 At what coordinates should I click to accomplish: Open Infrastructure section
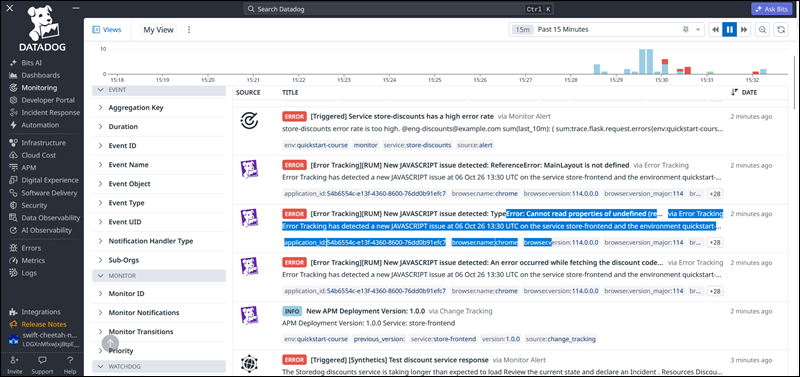coord(43,143)
